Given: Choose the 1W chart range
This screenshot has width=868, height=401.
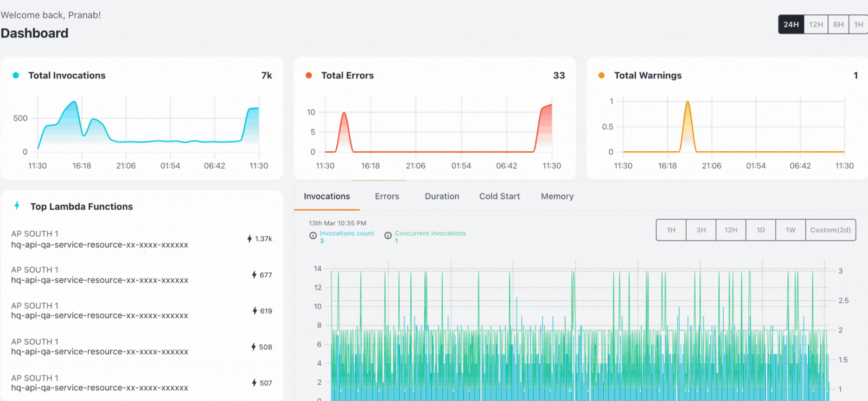Looking at the screenshot, I should click(791, 230).
